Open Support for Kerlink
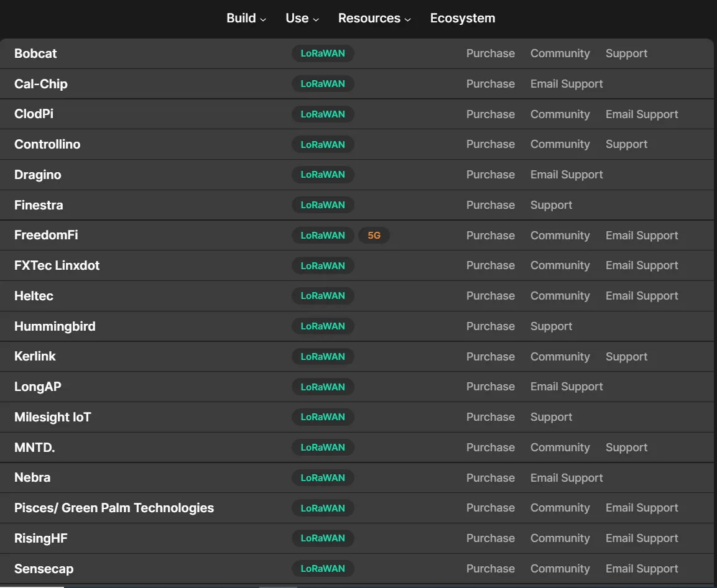717x588 pixels. point(626,357)
